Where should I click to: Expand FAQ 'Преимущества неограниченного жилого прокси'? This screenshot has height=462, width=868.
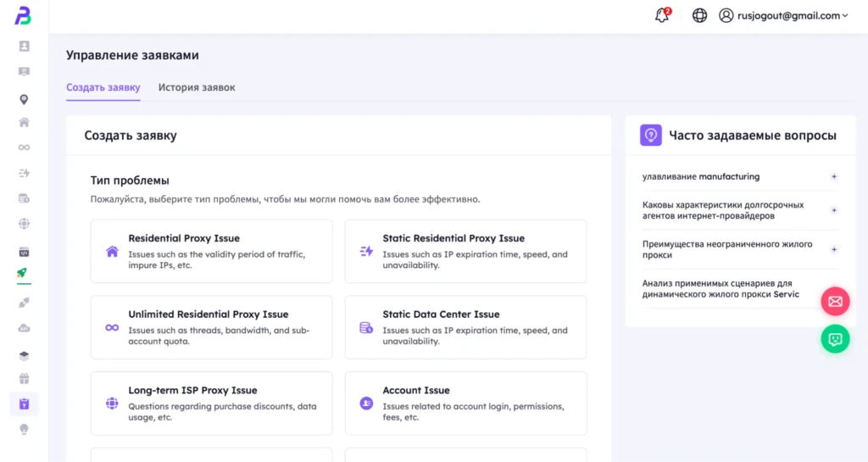(834, 249)
